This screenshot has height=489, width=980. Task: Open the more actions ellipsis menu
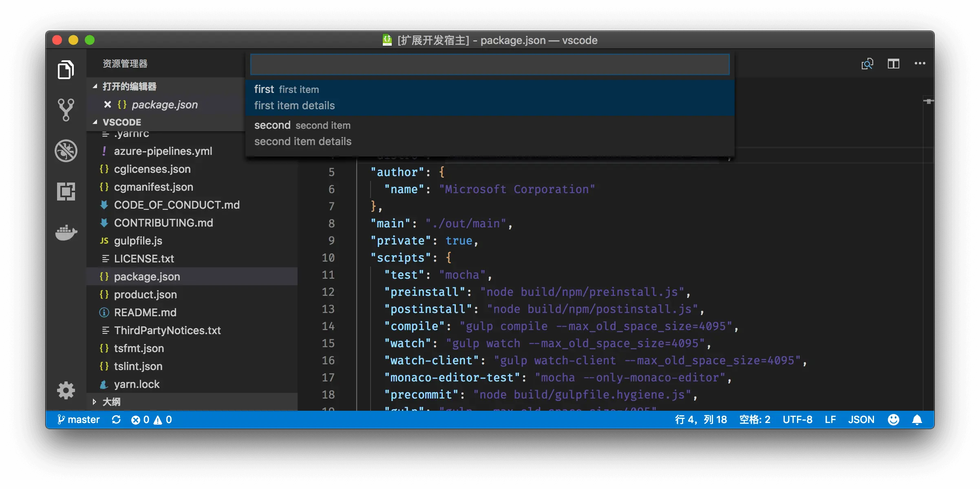click(x=920, y=64)
